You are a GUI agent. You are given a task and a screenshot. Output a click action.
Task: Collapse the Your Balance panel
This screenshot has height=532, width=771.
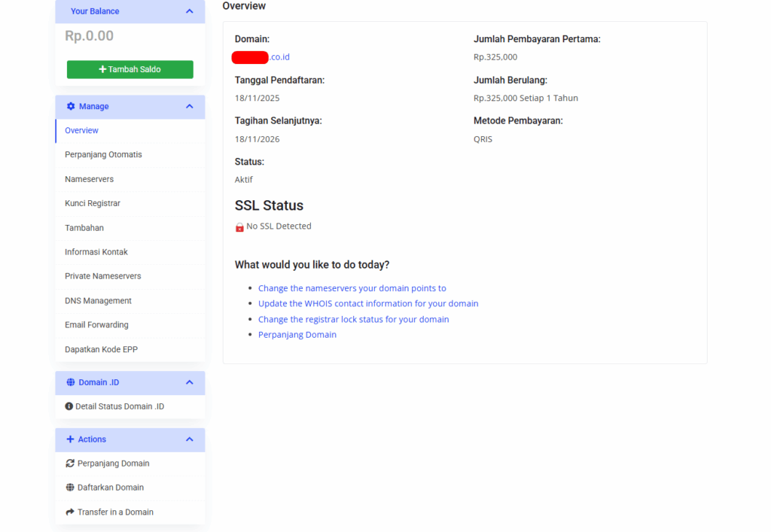(189, 11)
